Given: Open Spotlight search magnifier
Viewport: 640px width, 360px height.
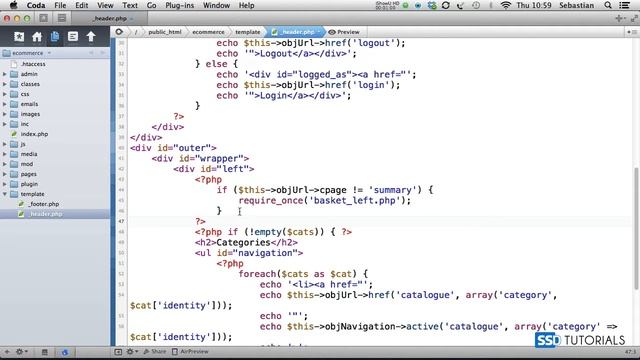Looking at the screenshot, I should (608, 5).
